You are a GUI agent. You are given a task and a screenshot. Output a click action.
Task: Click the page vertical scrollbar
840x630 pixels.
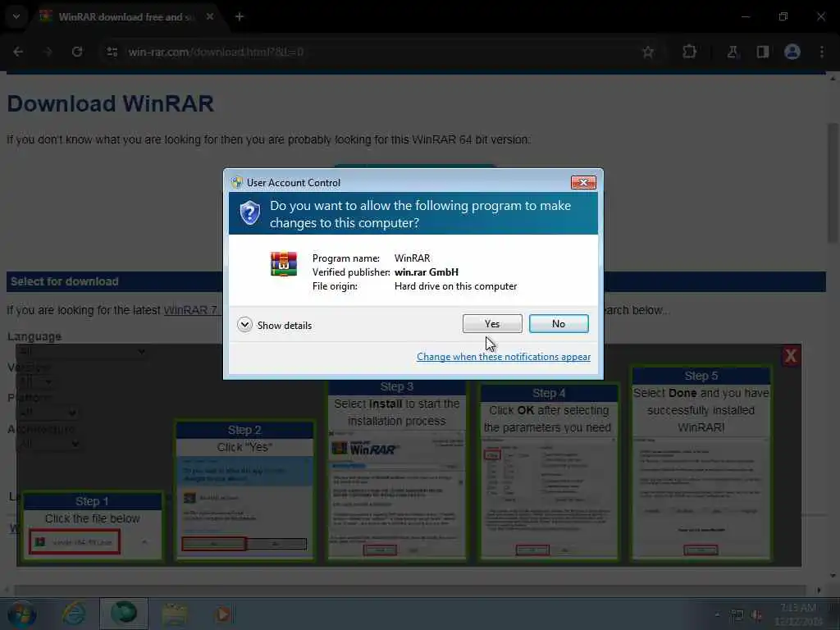click(833, 182)
